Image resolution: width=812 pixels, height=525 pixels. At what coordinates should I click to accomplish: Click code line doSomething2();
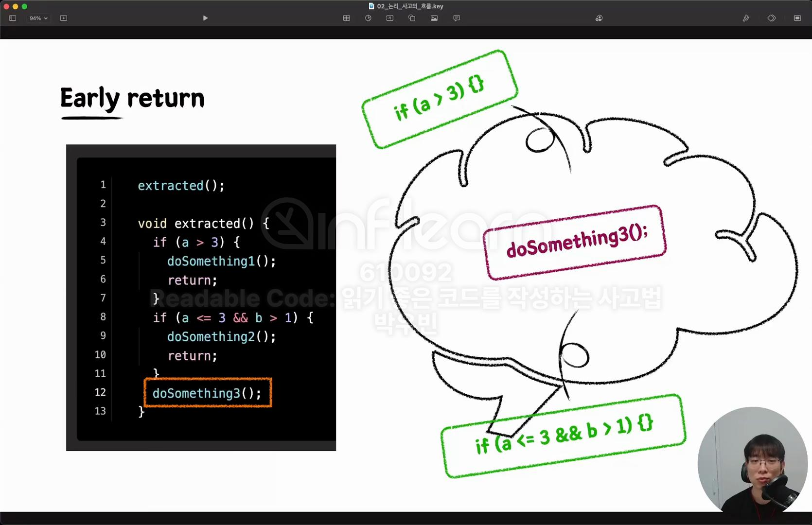coord(222,336)
